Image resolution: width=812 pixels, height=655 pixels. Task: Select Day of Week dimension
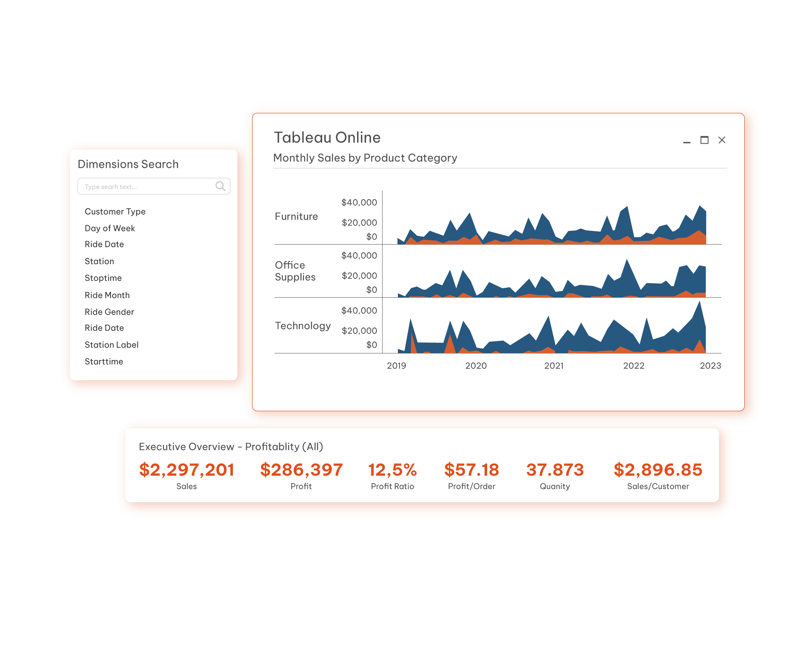tap(110, 228)
